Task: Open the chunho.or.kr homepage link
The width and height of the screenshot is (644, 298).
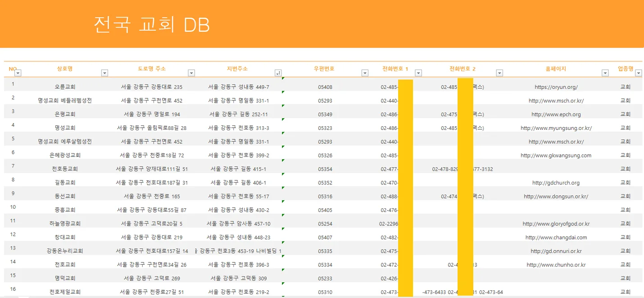Action: (556, 265)
